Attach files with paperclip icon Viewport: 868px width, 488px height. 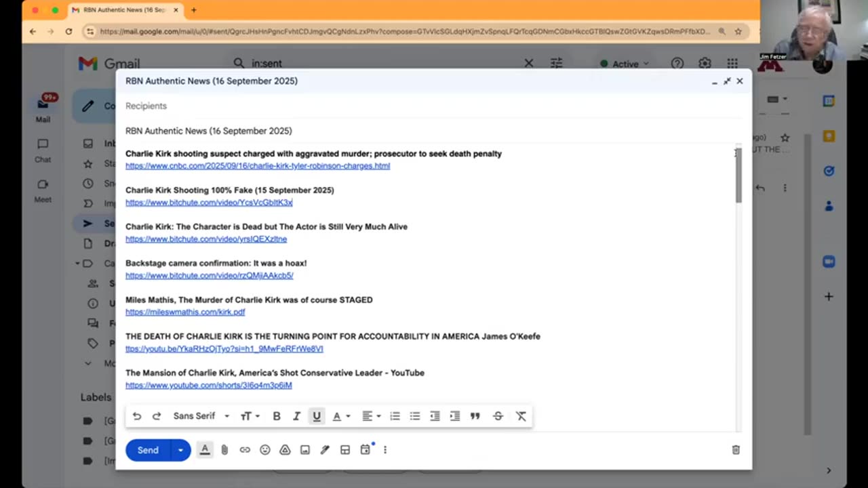224,450
